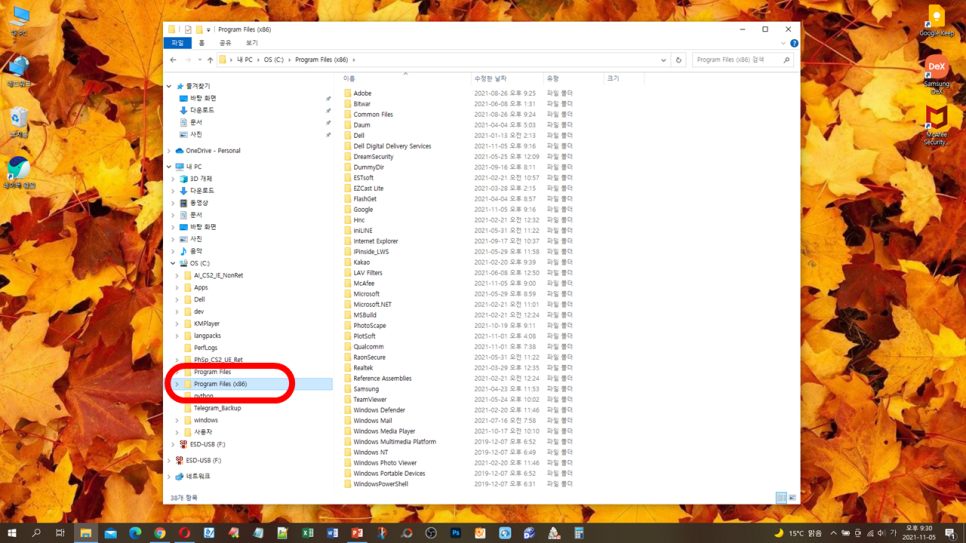The image size is (966, 543).
Task: Open File Explorer from taskbar
Action: click(86, 533)
